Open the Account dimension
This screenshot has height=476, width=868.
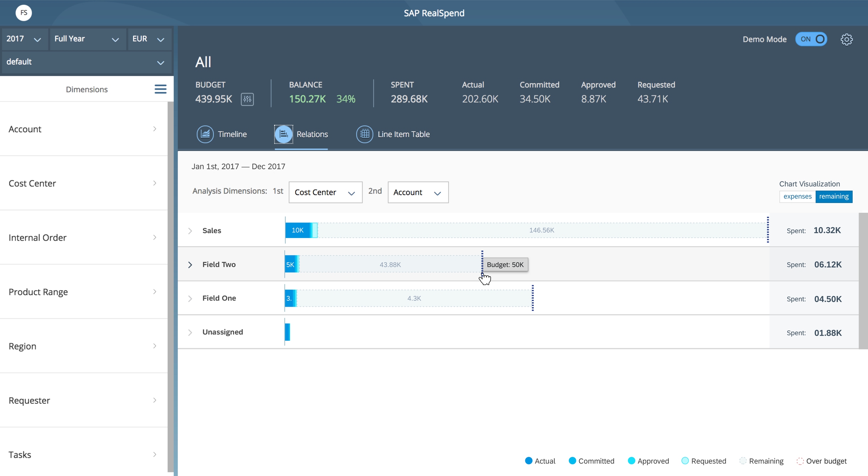84,129
